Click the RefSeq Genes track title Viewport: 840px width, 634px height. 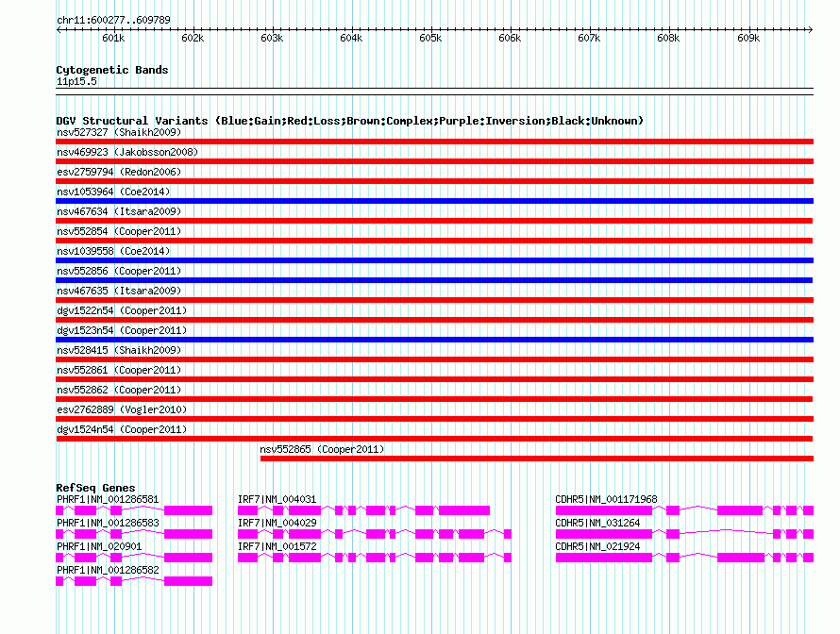(x=95, y=487)
